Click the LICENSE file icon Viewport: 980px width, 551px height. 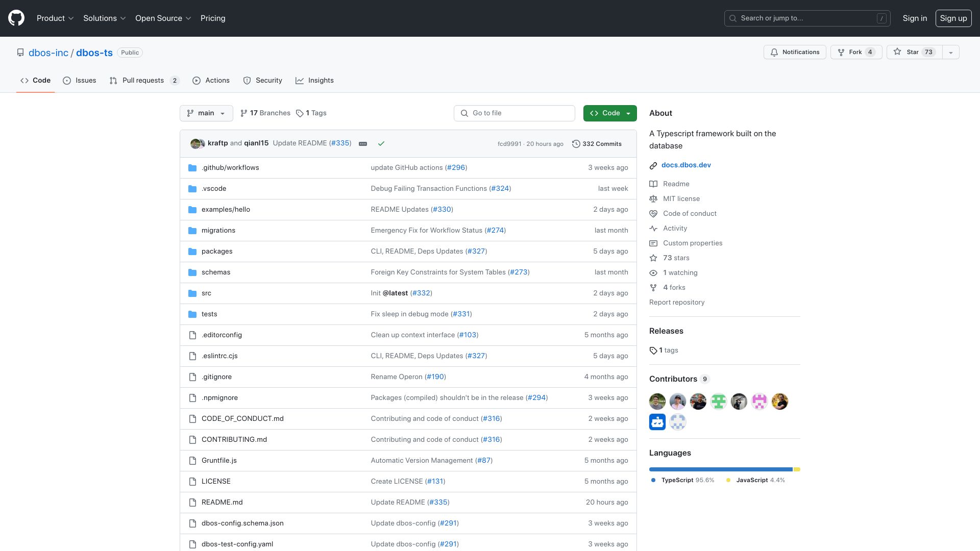tap(192, 482)
